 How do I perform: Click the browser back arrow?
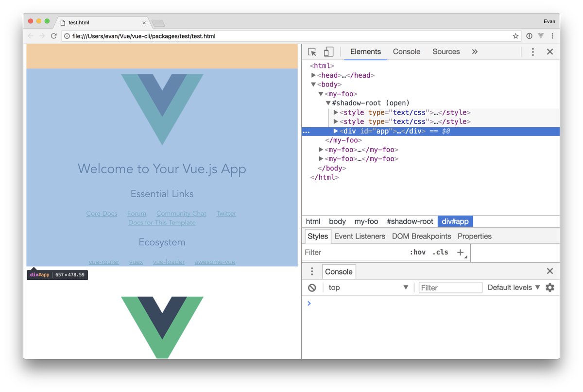[x=31, y=36]
